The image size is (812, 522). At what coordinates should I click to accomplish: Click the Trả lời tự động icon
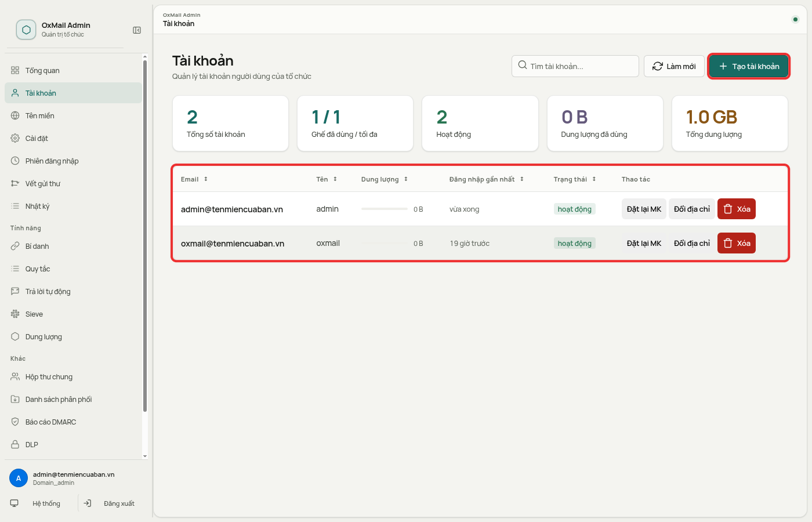tap(15, 291)
